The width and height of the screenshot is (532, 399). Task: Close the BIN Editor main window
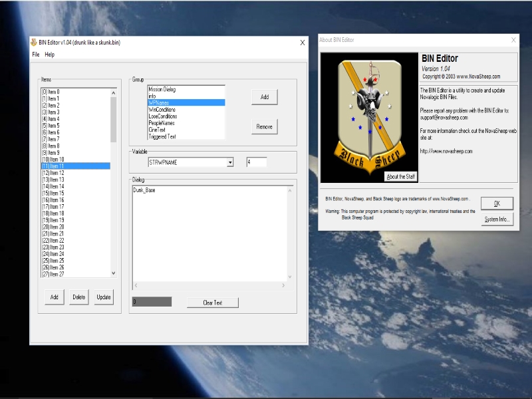coord(303,43)
